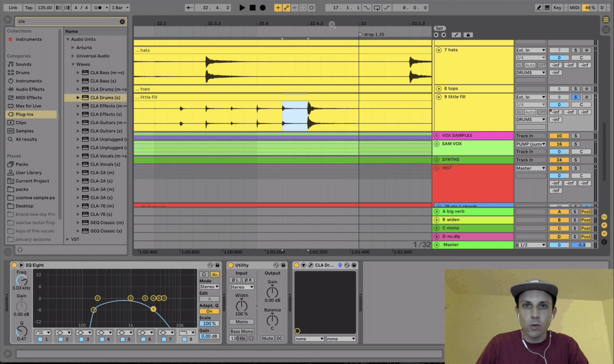Image resolution: width=614 pixels, height=364 pixels.
Task: Adjust the EQ Eight Freq knob
Action: [22, 280]
